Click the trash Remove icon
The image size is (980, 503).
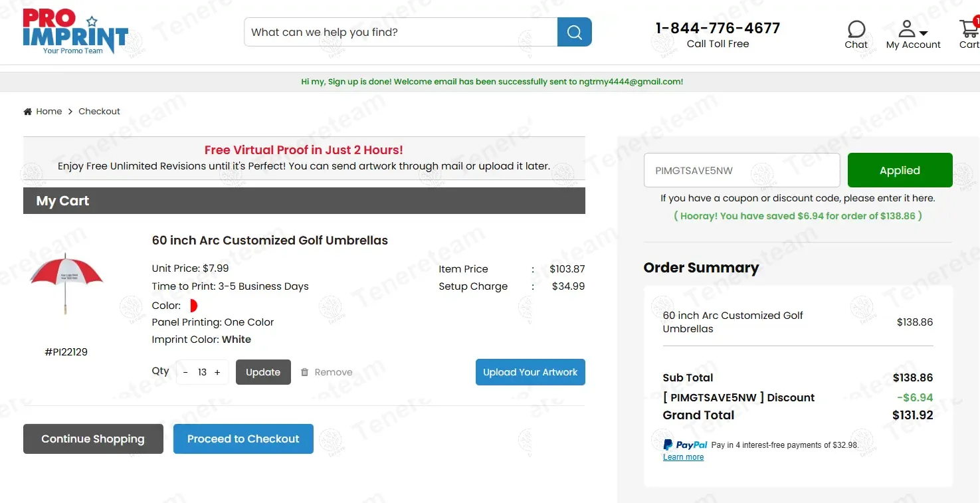305,372
